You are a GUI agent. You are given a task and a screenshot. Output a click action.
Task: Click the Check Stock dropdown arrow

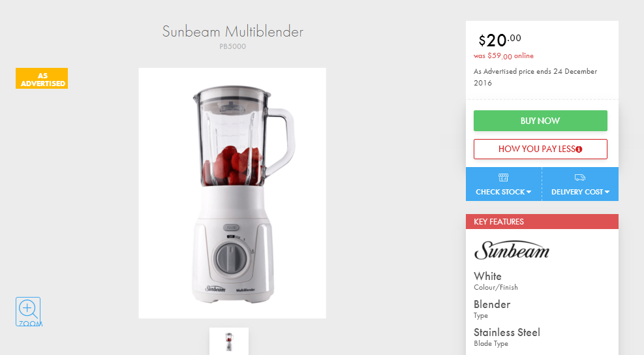coord(529,192)
